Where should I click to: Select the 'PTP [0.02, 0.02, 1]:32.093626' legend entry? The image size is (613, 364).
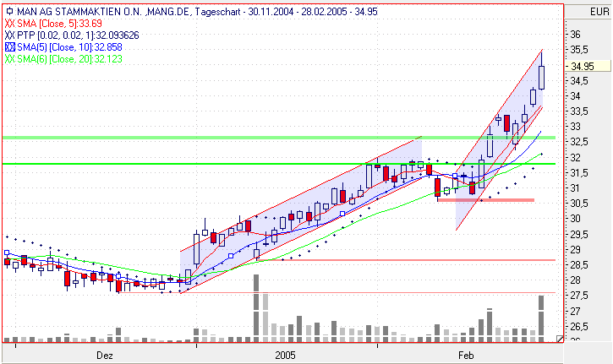[x=78, y=35]
